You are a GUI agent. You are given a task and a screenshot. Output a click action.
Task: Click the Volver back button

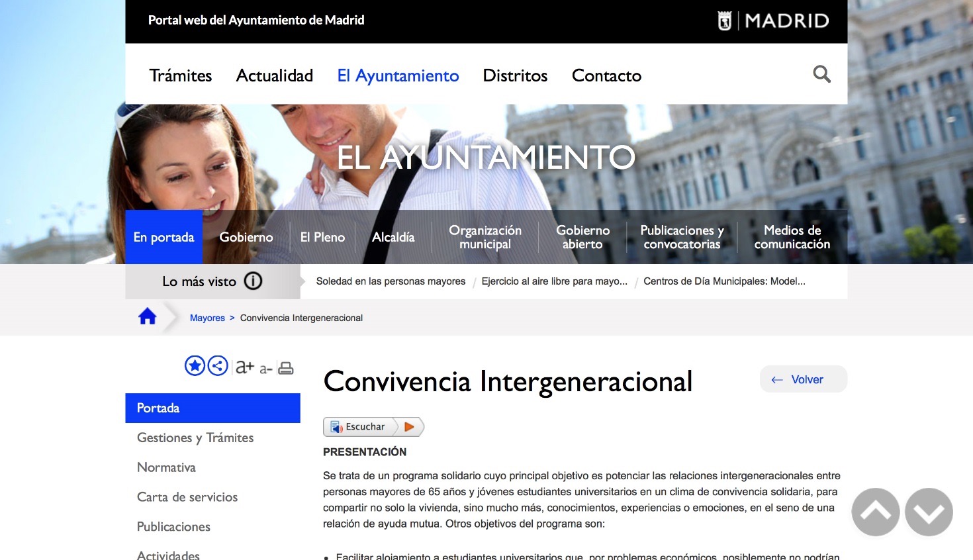point(804,379)
